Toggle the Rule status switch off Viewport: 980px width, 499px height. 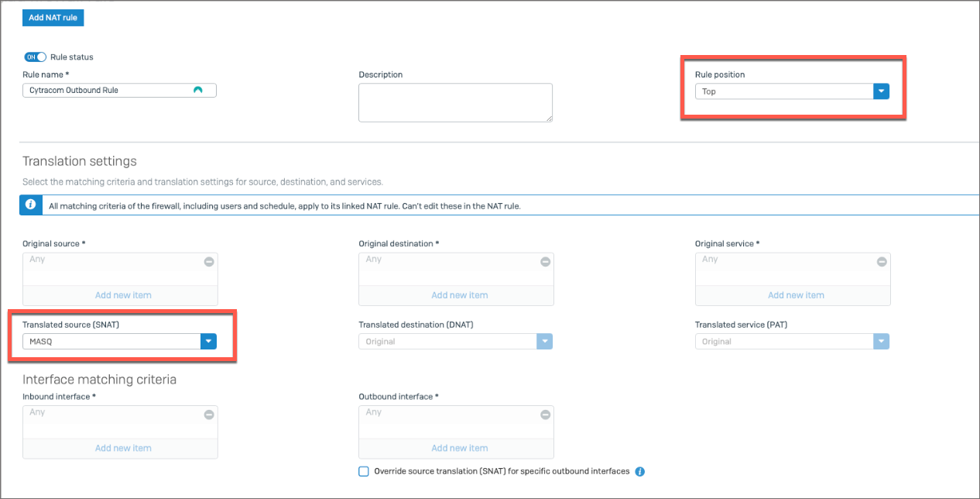pos(36,57)
